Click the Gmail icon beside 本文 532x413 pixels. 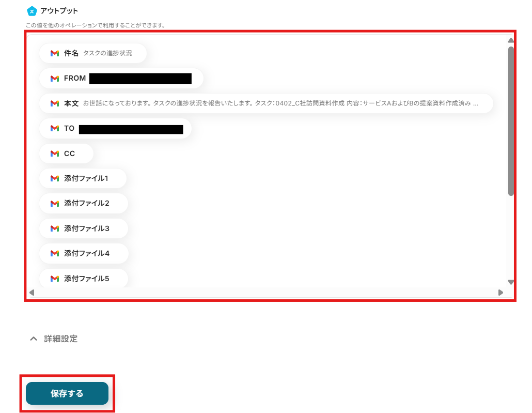click(55, 103)
